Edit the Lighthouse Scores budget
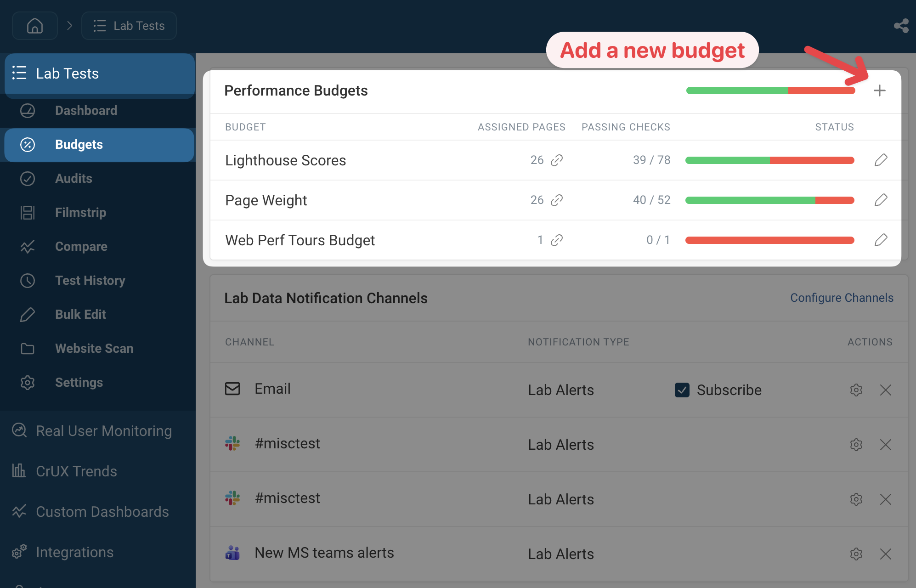This screenshot has height=588, width=916. [x=881, y=160]
